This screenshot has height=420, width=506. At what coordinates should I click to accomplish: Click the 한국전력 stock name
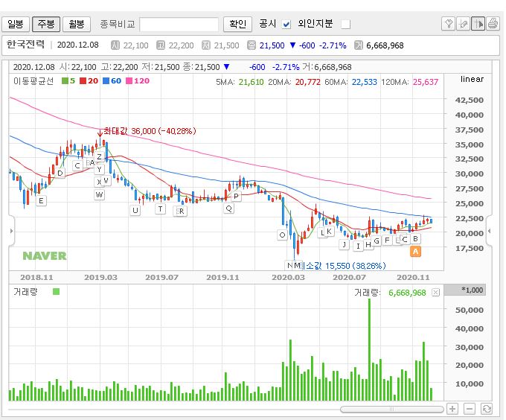[x=25, y=45]
